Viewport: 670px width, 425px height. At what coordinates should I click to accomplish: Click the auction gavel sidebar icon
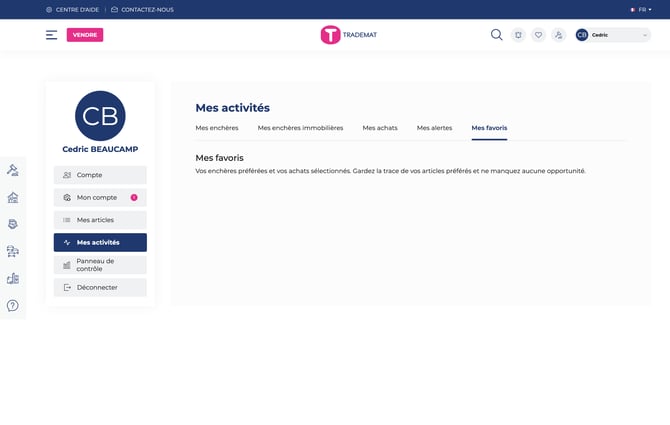tap(13, 170)
